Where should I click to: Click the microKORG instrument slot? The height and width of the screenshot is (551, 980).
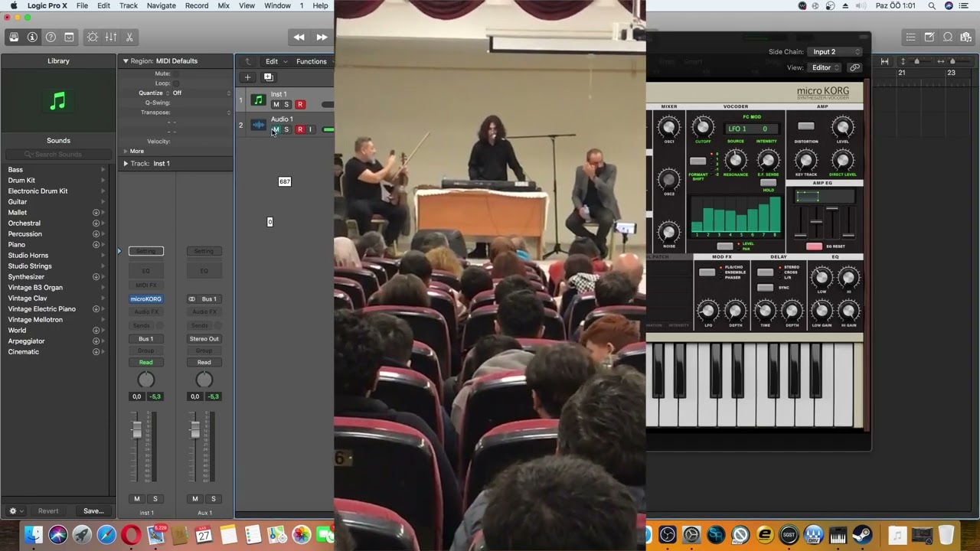coord(145,299)
